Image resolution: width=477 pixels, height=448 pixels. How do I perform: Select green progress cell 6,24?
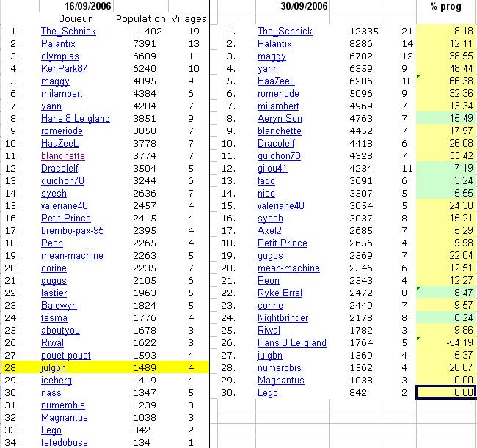point(445,318)
